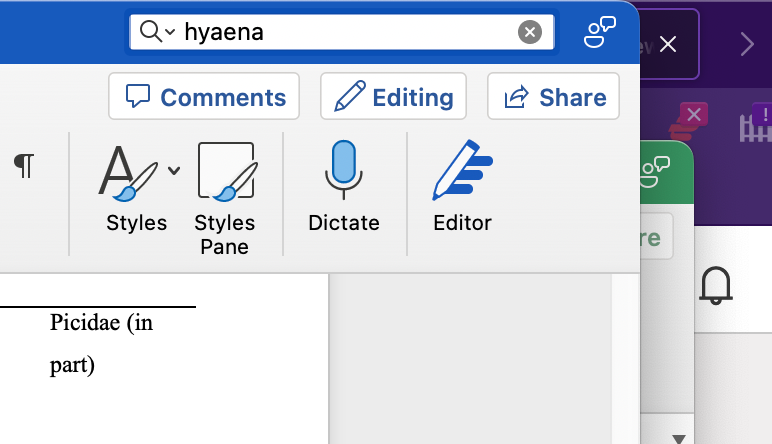This screenshot has width=772, height=444.
Task: Click the right chevron in the purple window
Action: [x=747, y=43]
